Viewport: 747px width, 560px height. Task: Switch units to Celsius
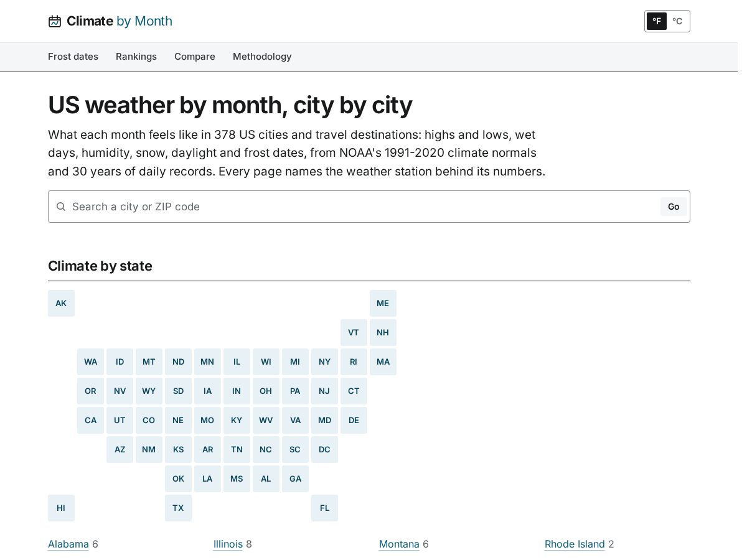click(x=677, y=21)
